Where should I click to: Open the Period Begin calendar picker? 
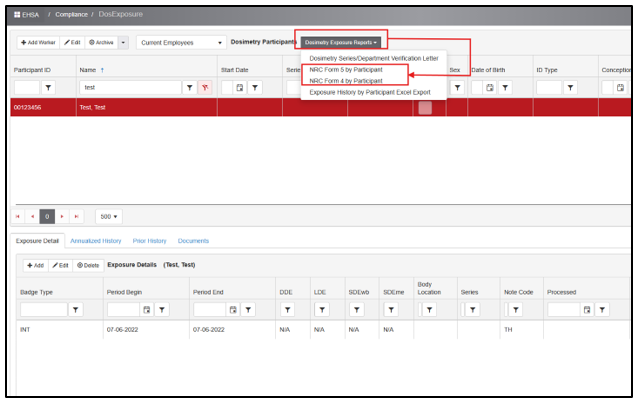tap(146, 310)
